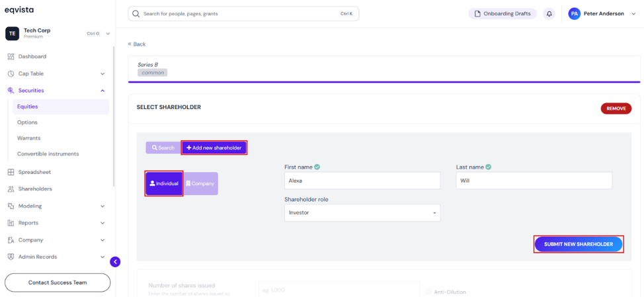Select the Individual shareholder type
Image resolution: width=644 pixels, height=297 pixels.
coord(164,184)
